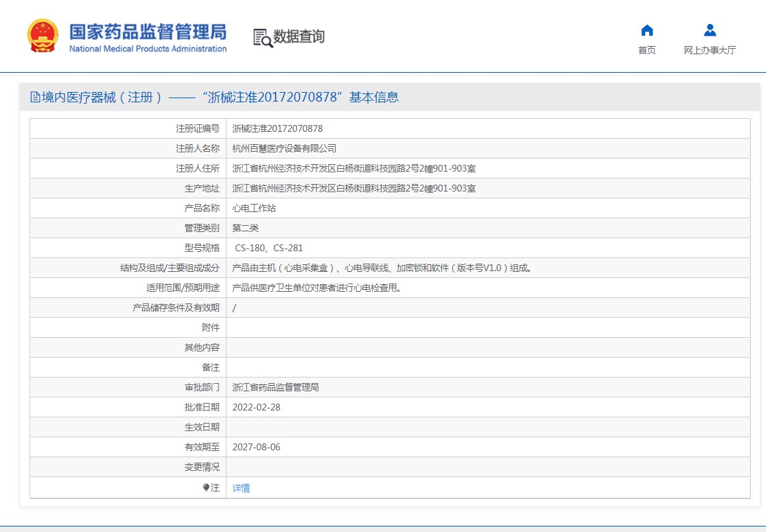This screenshot has width=766, height=532.
Task: Open the 网上办事大厅 person icon
Action: [x=710, y=31]
